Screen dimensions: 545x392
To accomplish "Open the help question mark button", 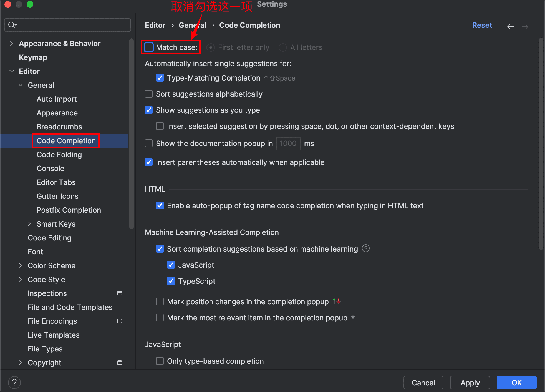I will point(14,382).
